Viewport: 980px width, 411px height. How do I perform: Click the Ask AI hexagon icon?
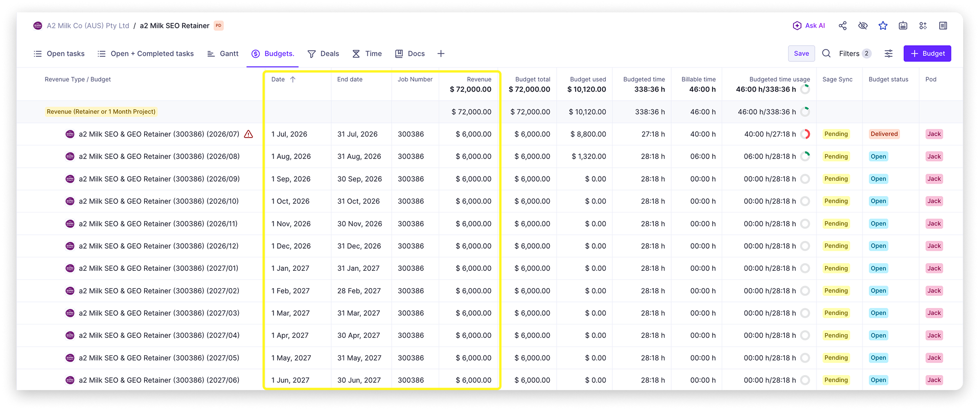tap(796, 26)
